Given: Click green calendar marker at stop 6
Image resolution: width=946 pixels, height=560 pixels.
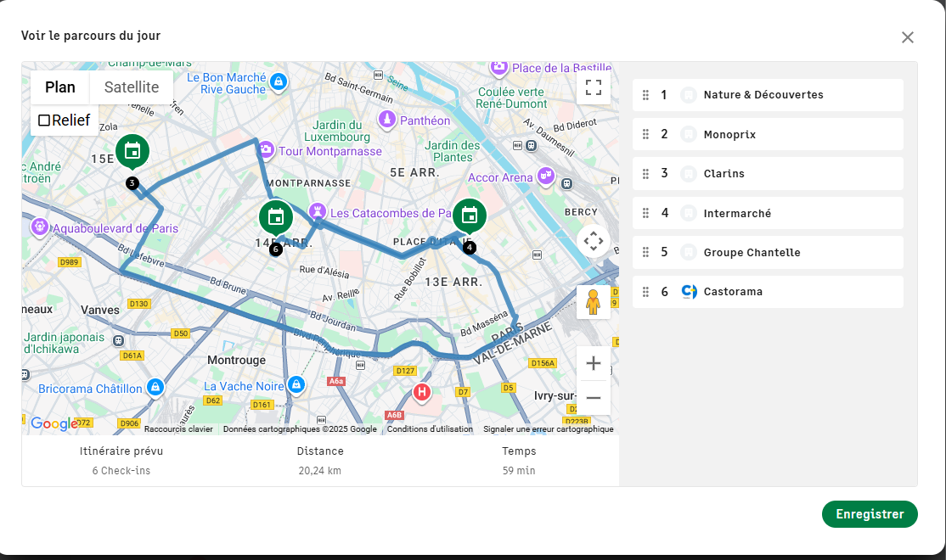Looking at the screenshot, I should [x=275, y=217].
